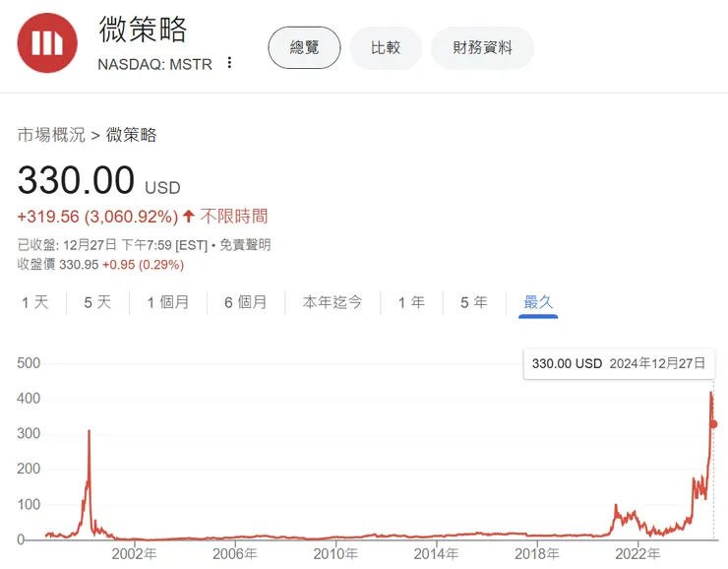This screenshot has height=569, width=728.
Task: Click the +319.56 (3,060.92%) change text
Action: click(97, 217)
